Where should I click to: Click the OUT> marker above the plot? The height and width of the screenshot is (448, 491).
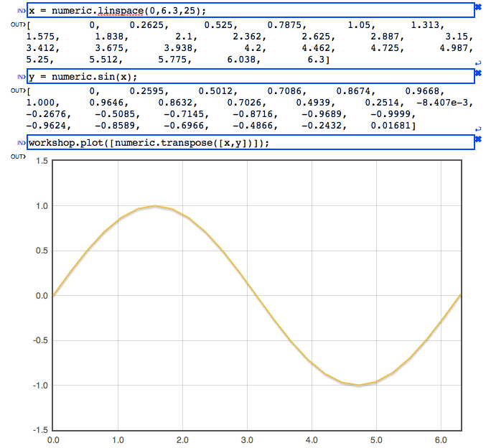18,157
